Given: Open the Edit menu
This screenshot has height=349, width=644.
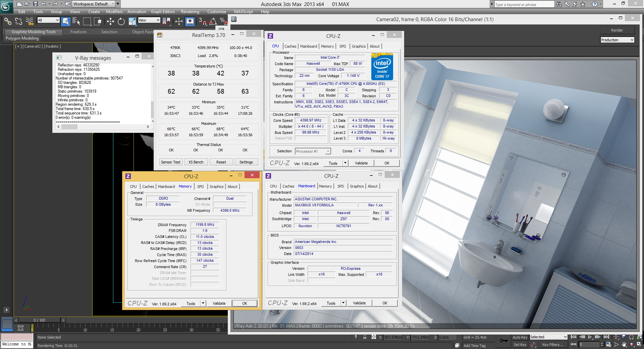Looking at the screenshot, I should click(x=22, y=11).
